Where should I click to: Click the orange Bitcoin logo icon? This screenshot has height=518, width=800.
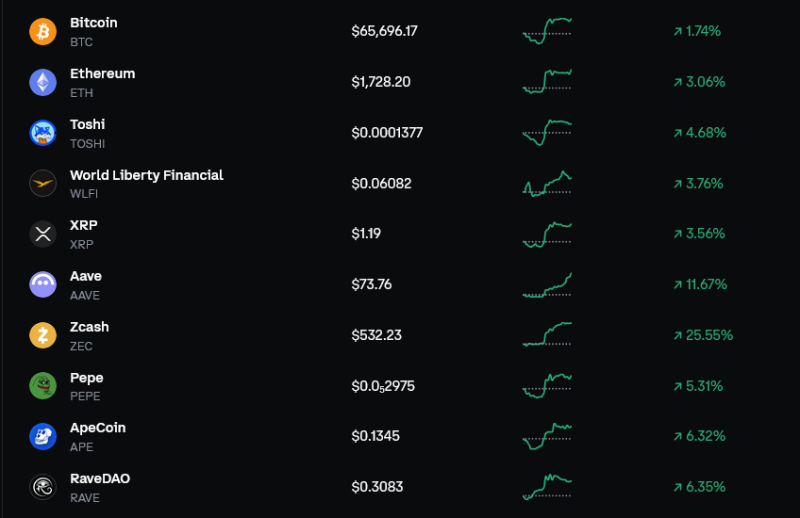click(x=43, y=32)
